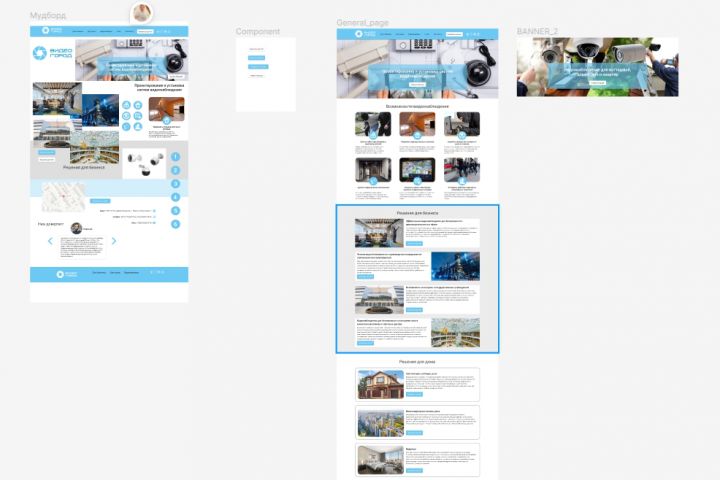Screen dimensions: 720x480
Task: Click numbered circle 2 in the moodboard
Action: point(175,170)
